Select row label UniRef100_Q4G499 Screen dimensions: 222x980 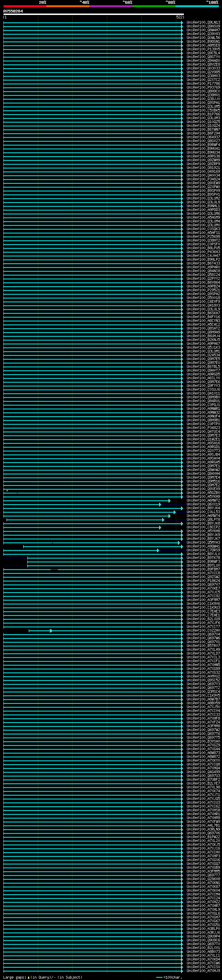(x=203, y=772)
